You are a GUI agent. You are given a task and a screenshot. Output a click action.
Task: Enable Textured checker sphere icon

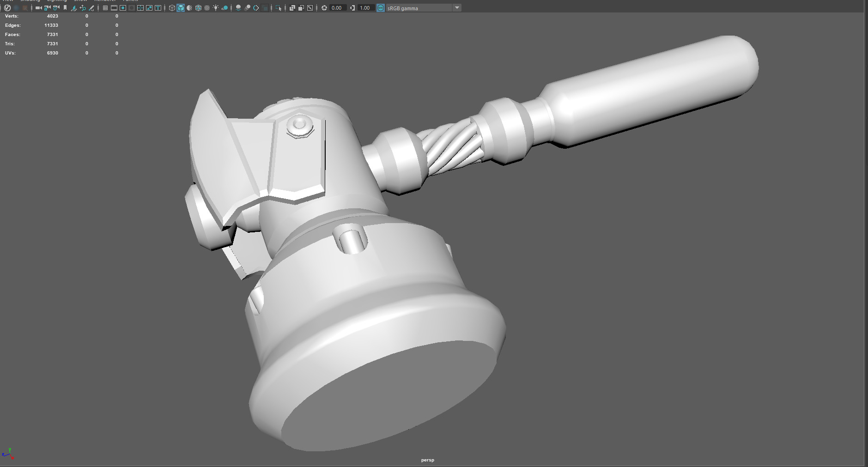[x=207, y=8]
